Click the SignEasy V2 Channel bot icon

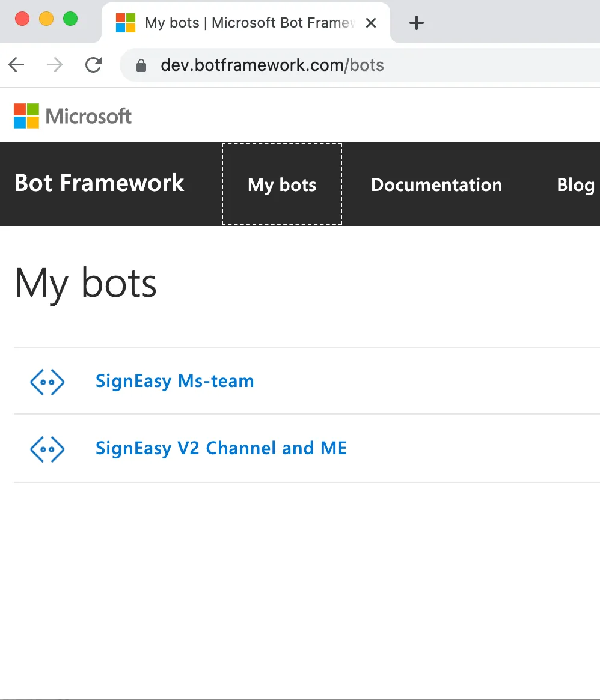coord(47,449)
